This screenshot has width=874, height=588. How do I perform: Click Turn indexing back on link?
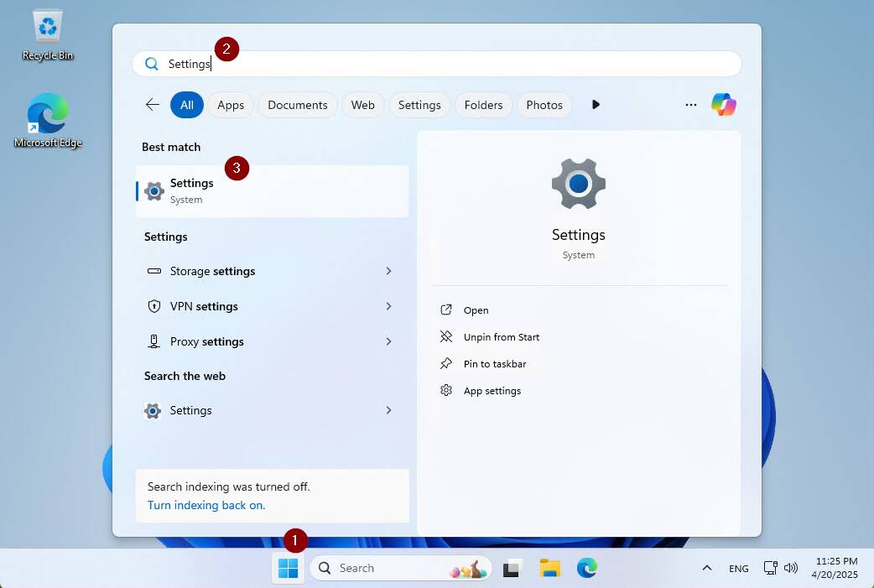point(206,505)
